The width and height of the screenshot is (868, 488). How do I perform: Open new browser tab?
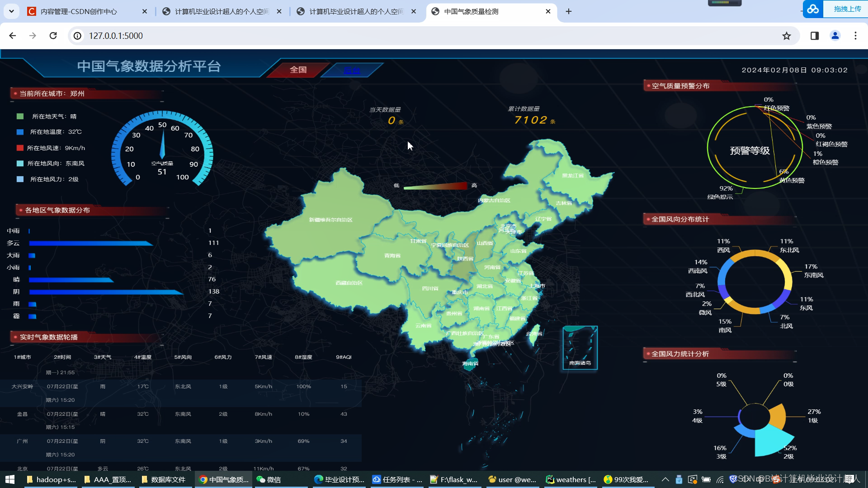tap(569, 11)
